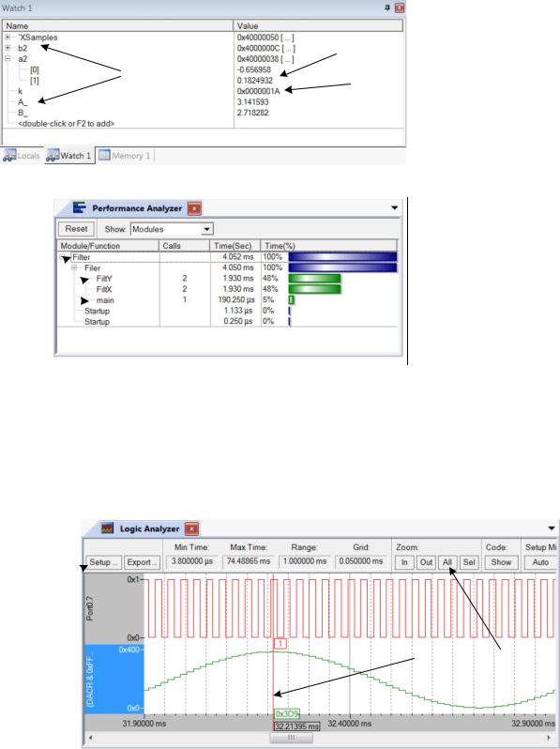Click the Logic Analyzer title icon
Viewport: 560px width, 749px height.
point(108,528)
